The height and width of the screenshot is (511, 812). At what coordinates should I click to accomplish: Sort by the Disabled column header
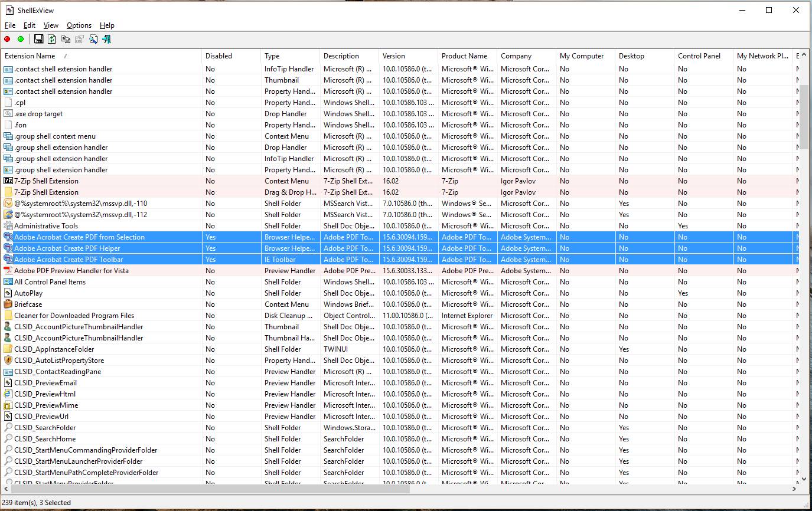click(231, 56)
